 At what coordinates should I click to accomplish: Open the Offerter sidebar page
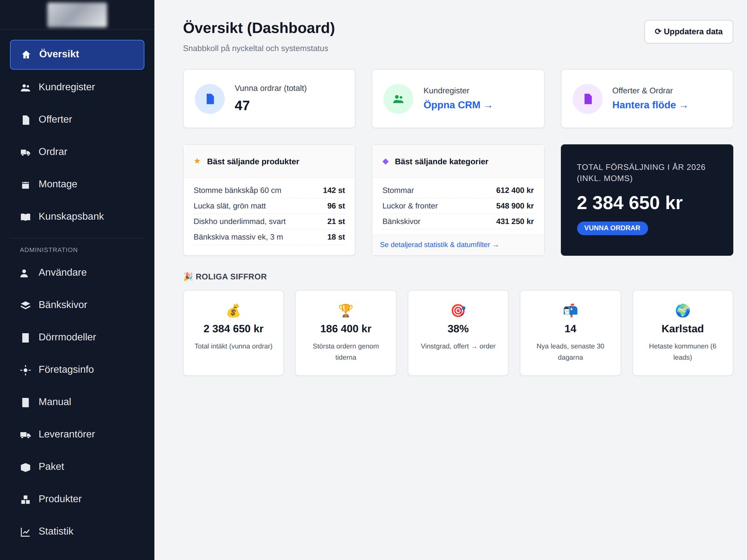pos(77,119)
